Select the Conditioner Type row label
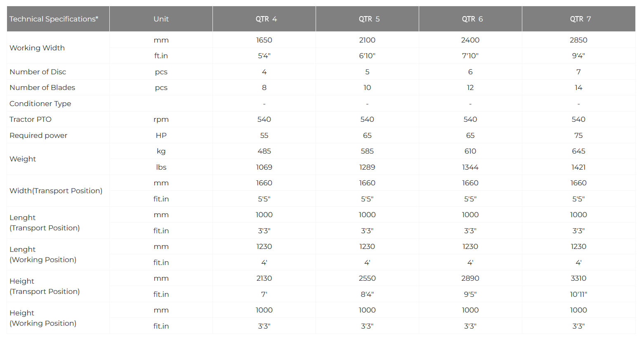Screen dimensions: 644x341 click(x=40, y=104)
